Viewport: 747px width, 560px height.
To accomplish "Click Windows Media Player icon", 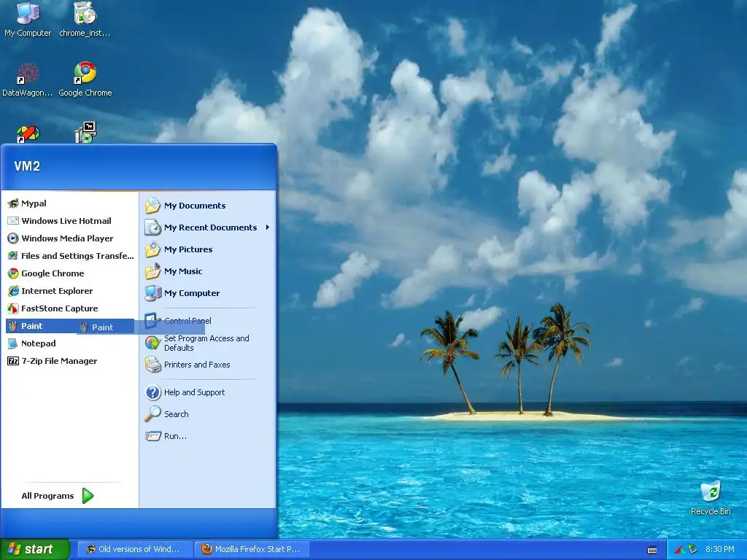I will click(x=13, y=238).
